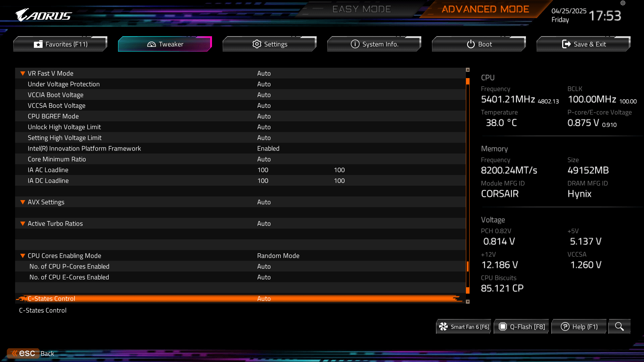This screenshot has width=644, height=362.
Task: Click the small gear icon near clock
Action: pyautogui.click(x=623, y=3)
